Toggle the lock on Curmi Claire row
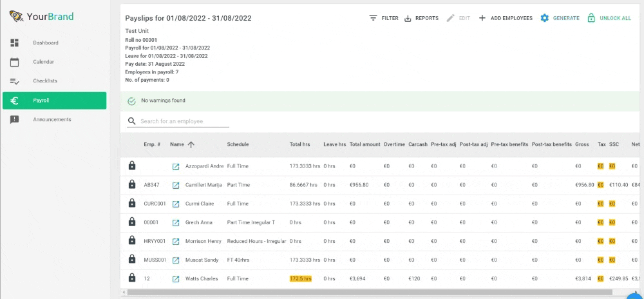 pyautogui.click(x=132, y=203)
